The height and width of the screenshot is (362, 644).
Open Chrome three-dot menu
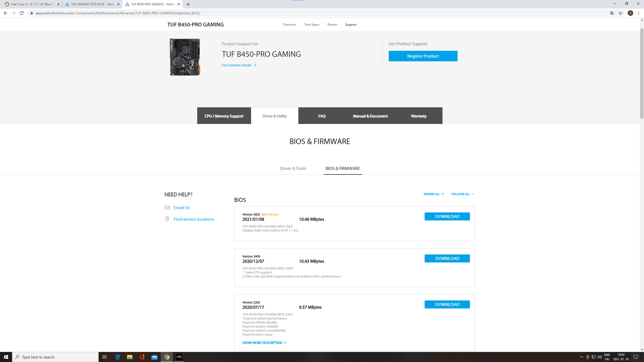tap(639, 13)
